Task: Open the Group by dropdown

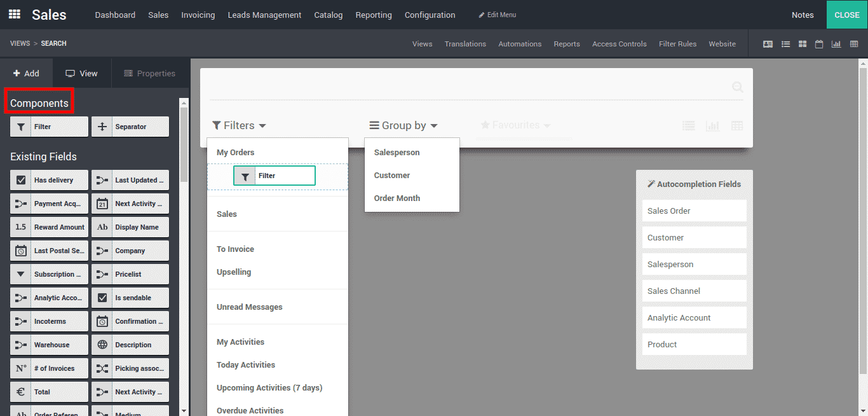Action: (x=403, y=126)
